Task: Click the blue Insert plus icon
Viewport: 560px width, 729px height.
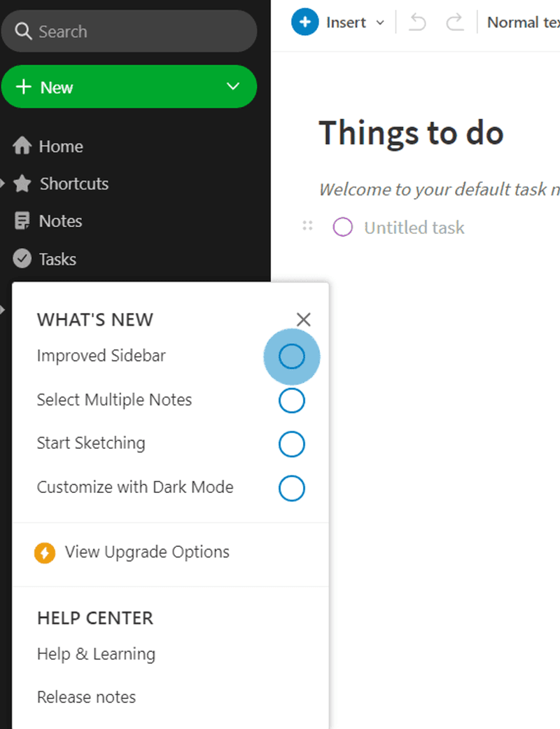Action: [x=305, y=22]
